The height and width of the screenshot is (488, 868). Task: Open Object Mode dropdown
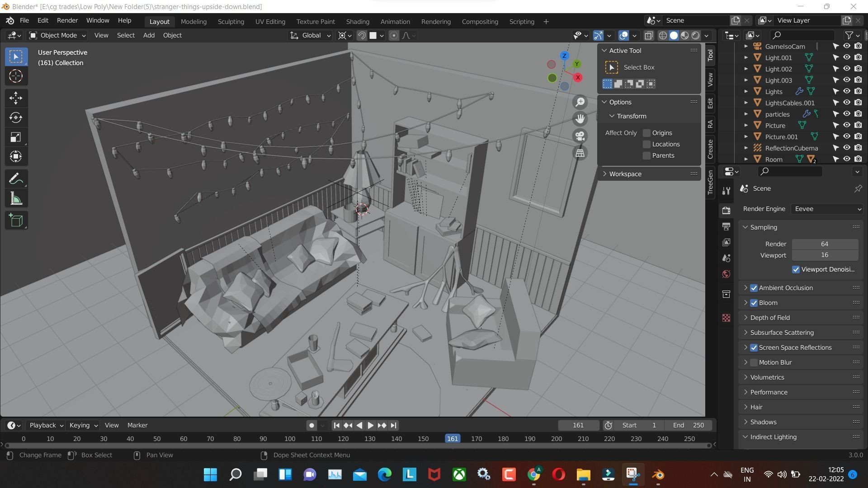click(57, 35)
